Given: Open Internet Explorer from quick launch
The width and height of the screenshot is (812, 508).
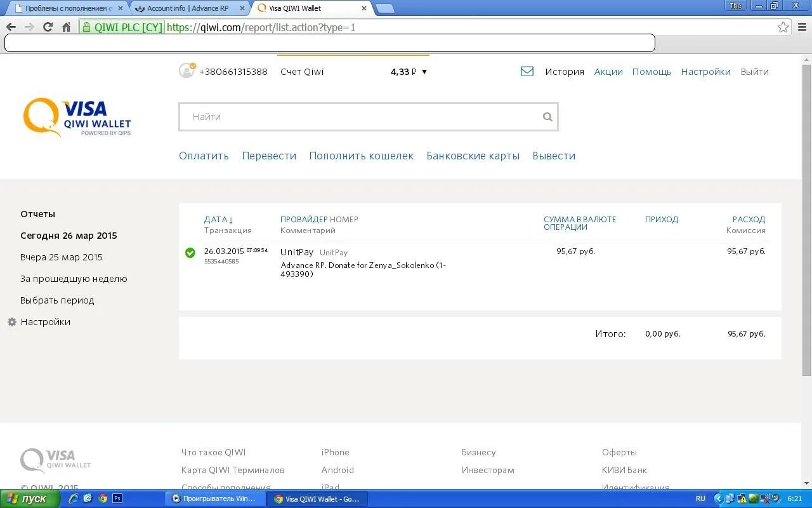Looking at the screenshot, I should (73, 498).
